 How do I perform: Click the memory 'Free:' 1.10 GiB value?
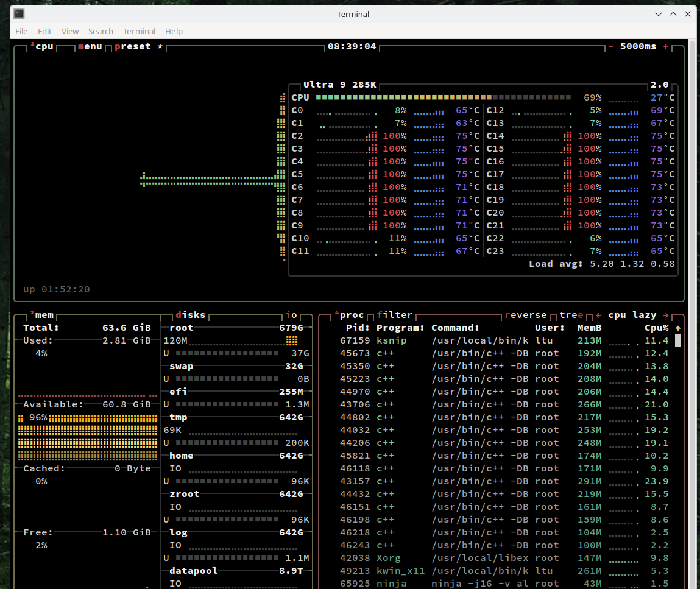coord(126,533)
